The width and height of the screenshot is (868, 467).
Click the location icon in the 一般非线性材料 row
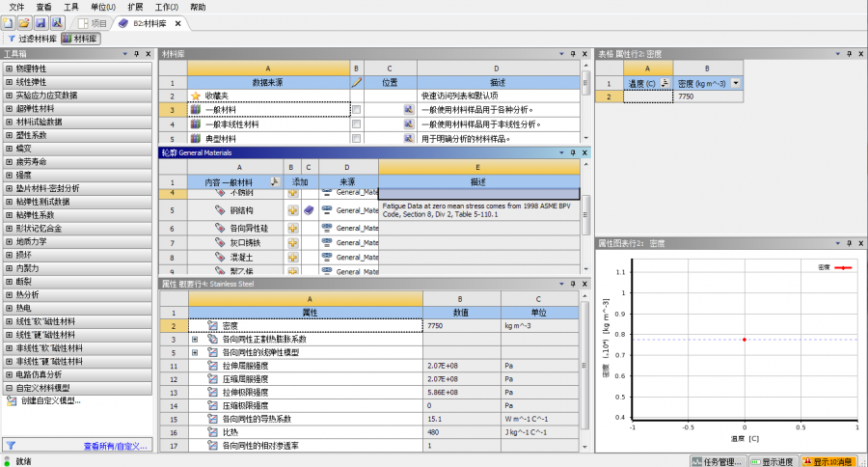coord(409,124)
